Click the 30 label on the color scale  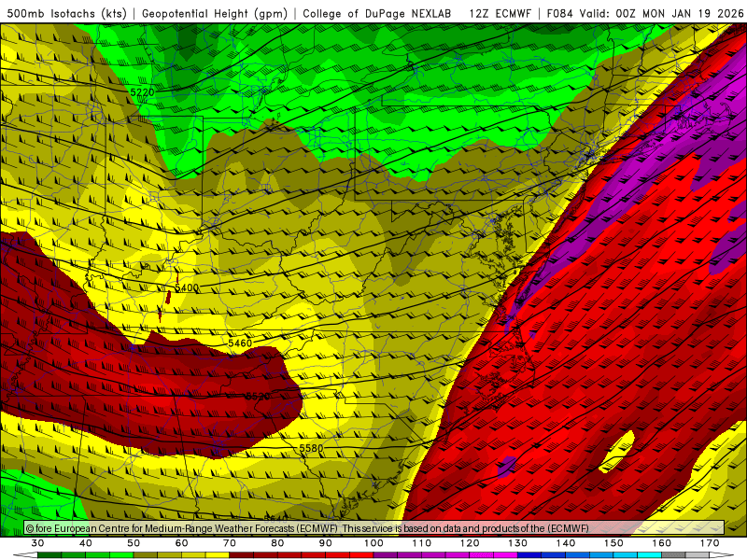click(37, 543)
